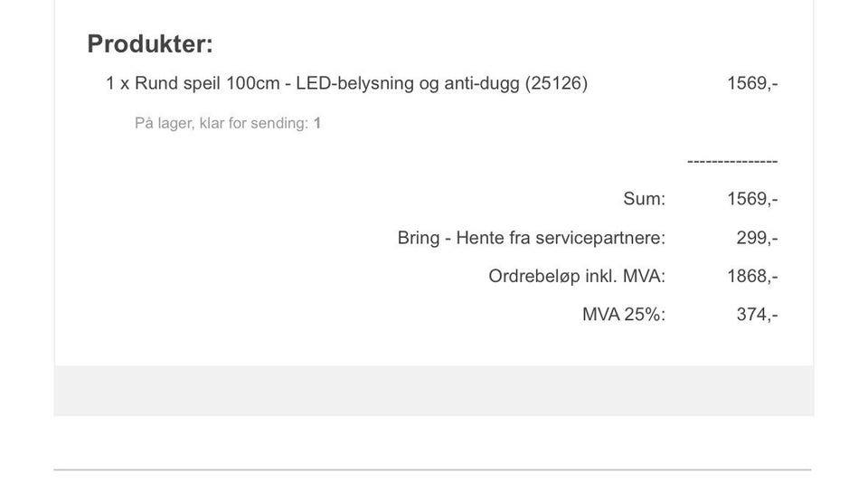Click the Ordrebeløp inkl. MVA label
868x492 pixels.
pyautogui.click(x=577, y=276)
